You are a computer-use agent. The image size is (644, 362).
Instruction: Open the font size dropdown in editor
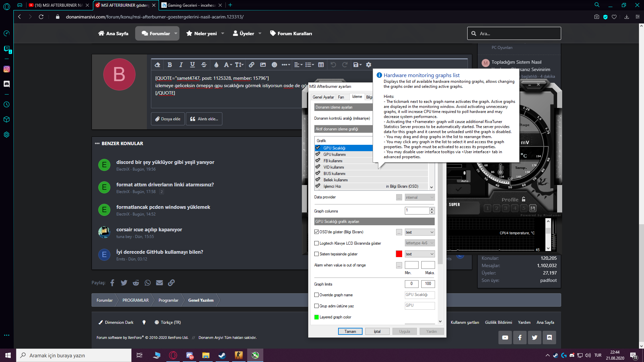click(x=239, y=65)
